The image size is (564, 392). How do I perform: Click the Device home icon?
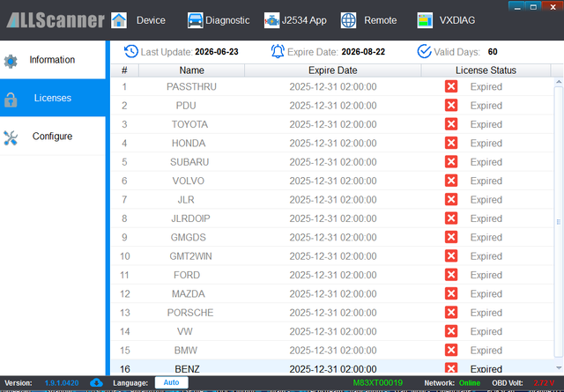point(119,20)
